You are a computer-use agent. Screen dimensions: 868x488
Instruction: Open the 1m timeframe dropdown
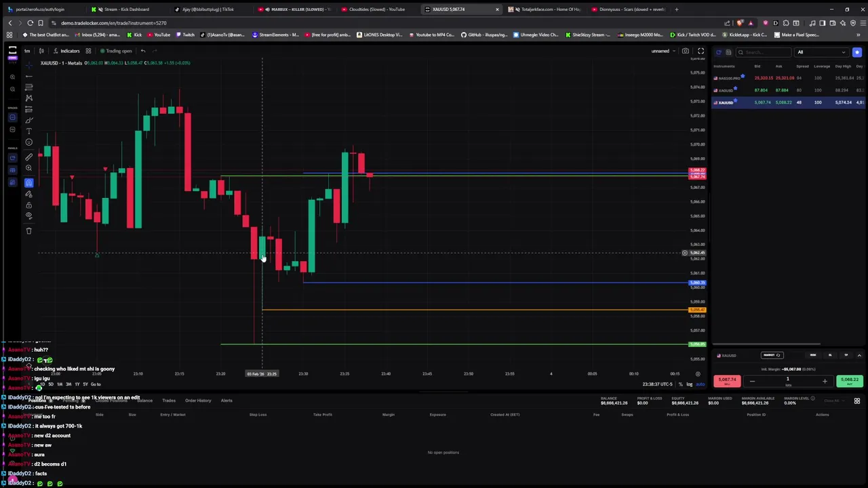pyautogui.click(x=27, y=51)
